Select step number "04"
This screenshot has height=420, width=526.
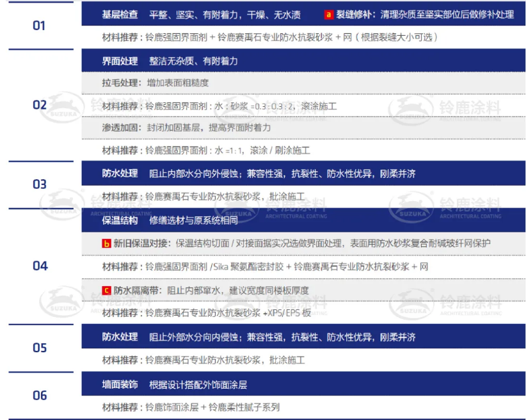pyautogui.click(x=40, y=266)
